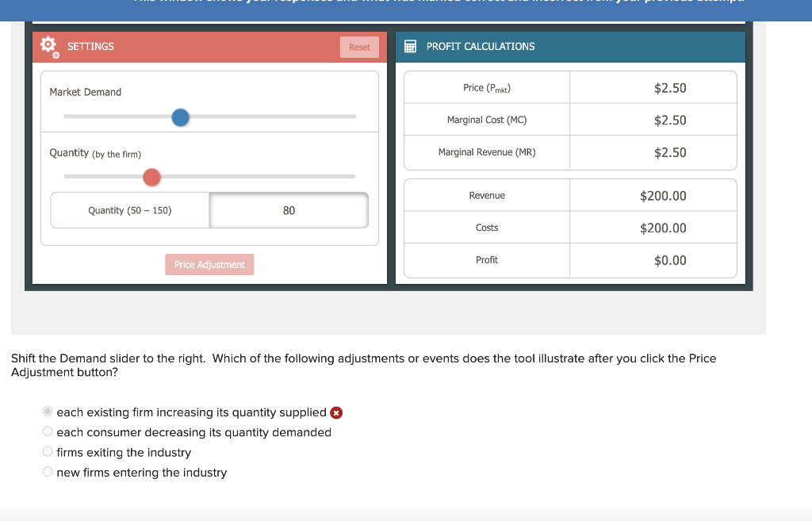This screenshot has height=521, width=812.
Task: Click the Costs value $200.00
Action: (x=663, y=228)
